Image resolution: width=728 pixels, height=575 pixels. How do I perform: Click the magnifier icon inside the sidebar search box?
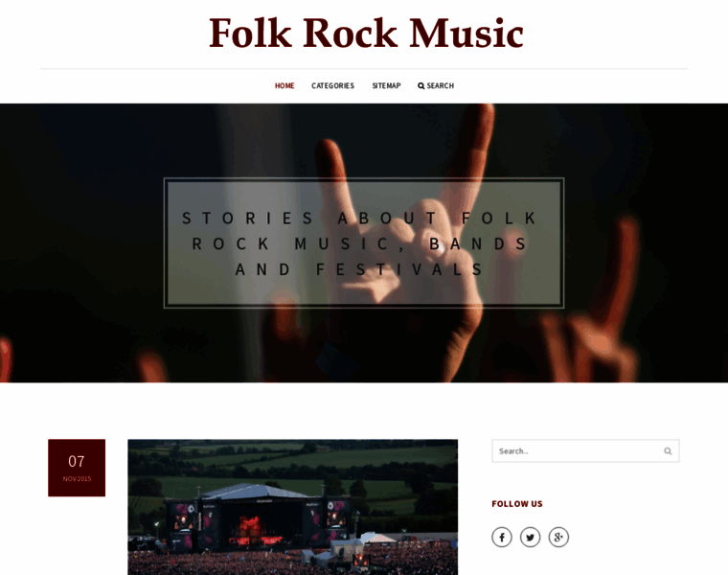pos(668,451)
